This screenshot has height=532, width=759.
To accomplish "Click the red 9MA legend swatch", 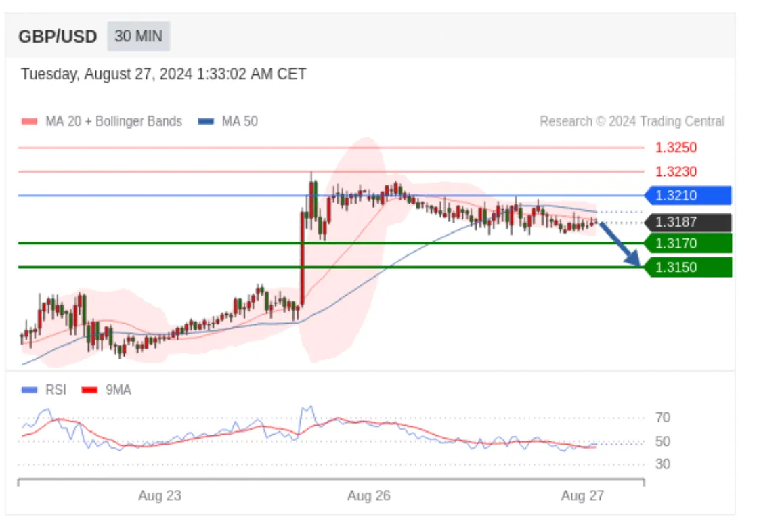I will tap(89, 390).
